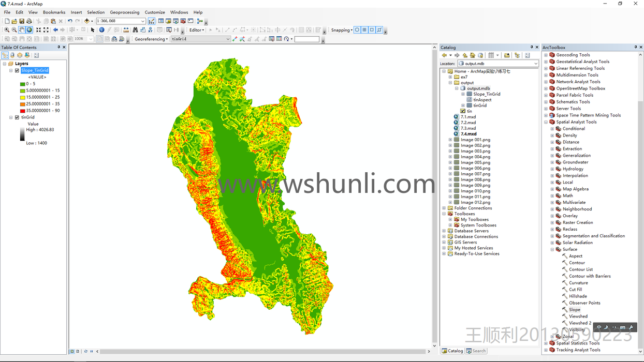The image size is (644, 362).
Task: Click the Full Extent globe icon
Action: coord(30,30)
